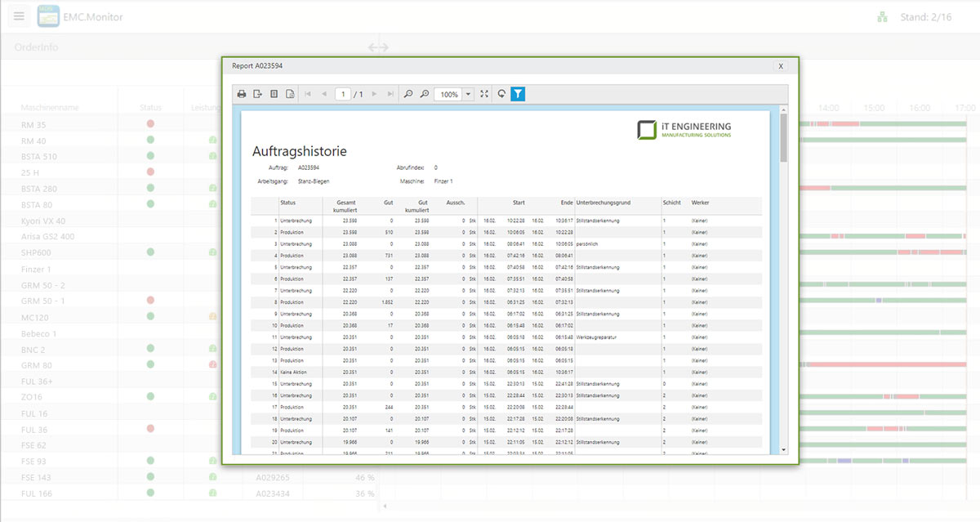Zoom out using the first magnifier icon
980x522 pixels.
click(x=408, y=94)
